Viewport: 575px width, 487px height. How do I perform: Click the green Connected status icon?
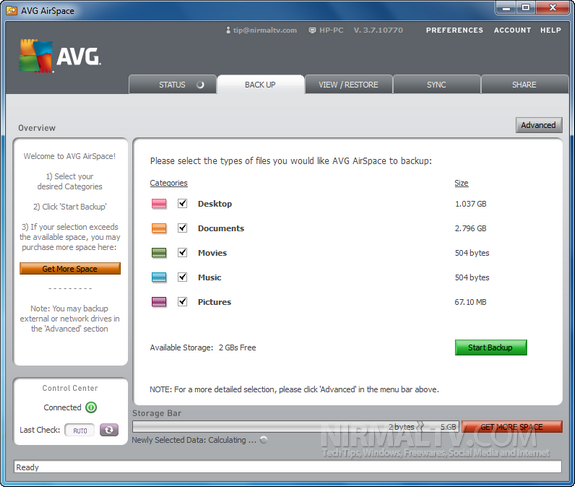click(x=91, y=407)
